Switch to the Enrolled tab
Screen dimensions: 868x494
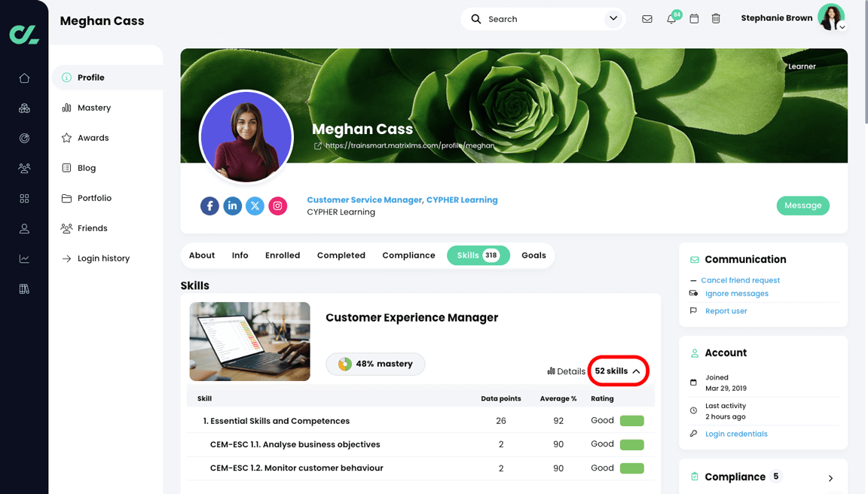coord(283,255)
